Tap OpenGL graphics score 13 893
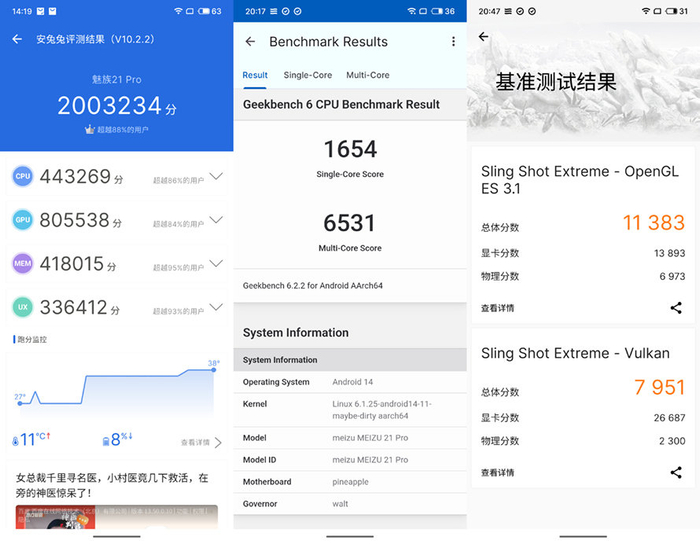This screenshot has width=700, height=544. click(669, 253)
